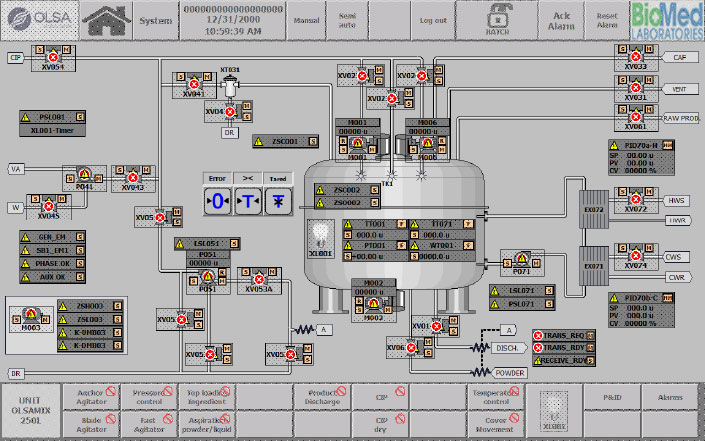Switch to Semi auto mode
Screen dimensions: 705x441
(347, 20)
